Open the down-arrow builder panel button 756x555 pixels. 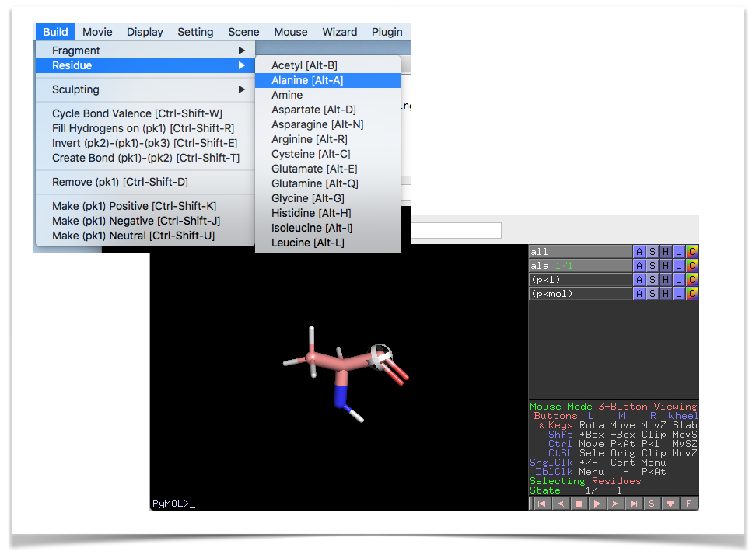coord(670,504)
